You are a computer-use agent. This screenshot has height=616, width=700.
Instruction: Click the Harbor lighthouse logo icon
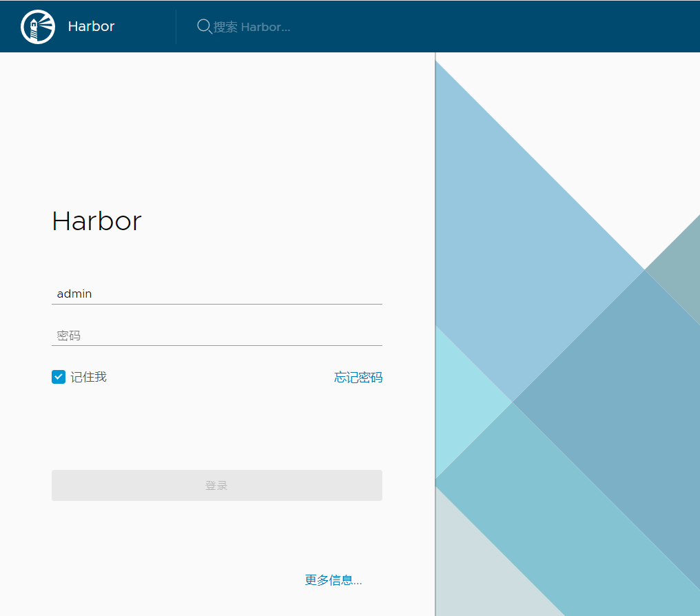coord(38,27)
